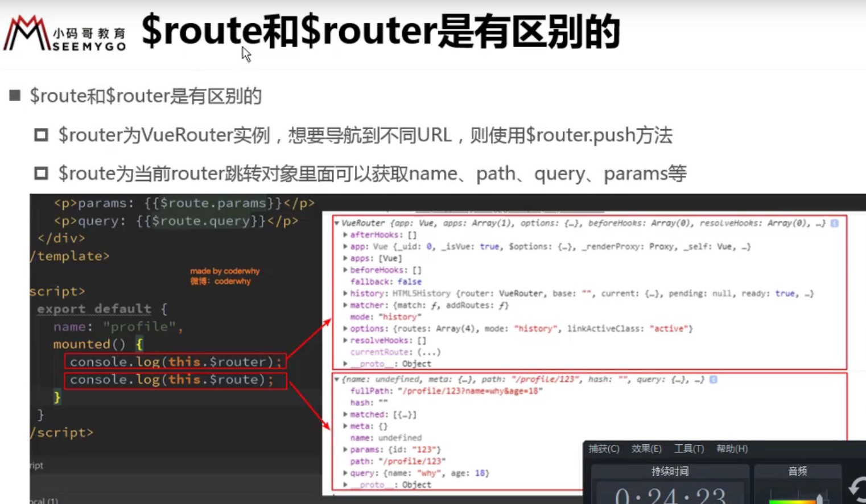The image size is (866, 504).
Task: Click the slide title $route和$router是有区别的
Action: click(x=380, y=31)
